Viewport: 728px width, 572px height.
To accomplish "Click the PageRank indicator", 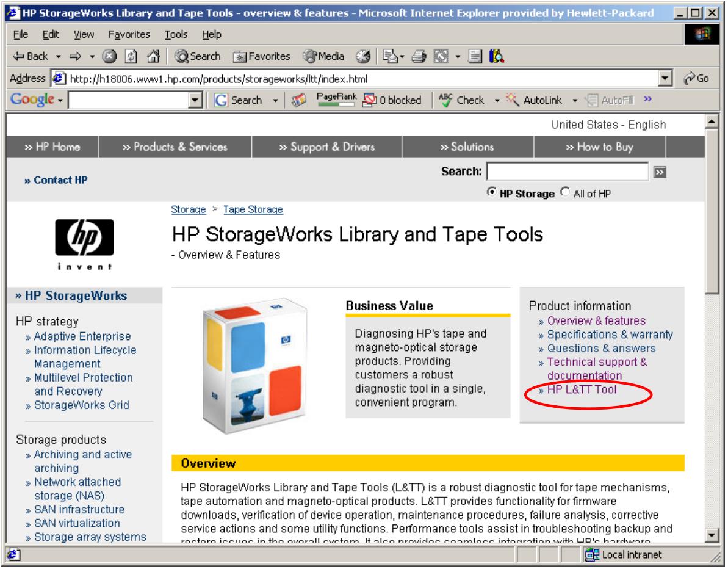I will [336, 100].
